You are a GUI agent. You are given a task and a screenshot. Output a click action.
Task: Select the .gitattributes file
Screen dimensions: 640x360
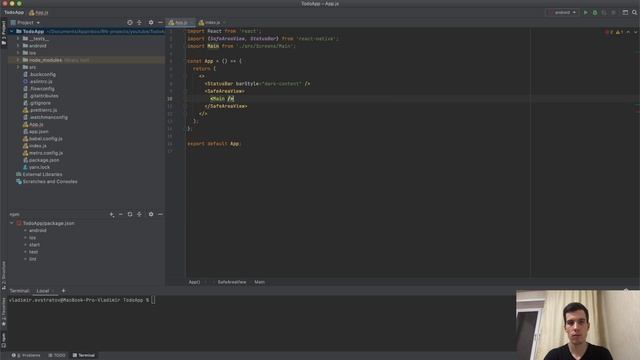[x=43, y=96]
